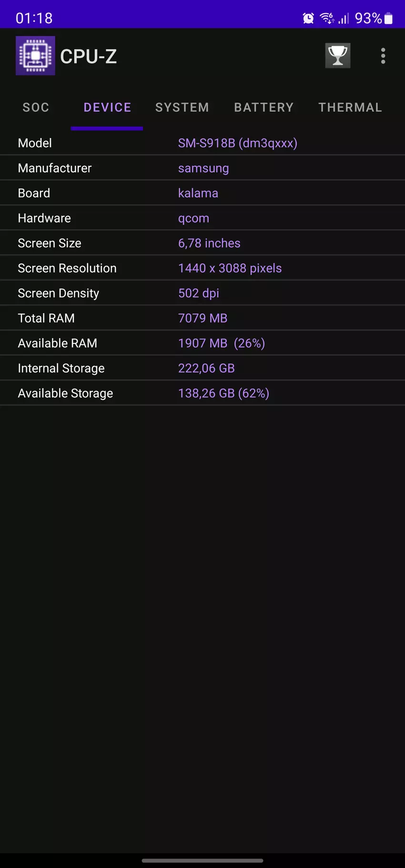The image size is (405, 868).
Task: Tap the cellular signal bars icon
Action: coord(344,19)
